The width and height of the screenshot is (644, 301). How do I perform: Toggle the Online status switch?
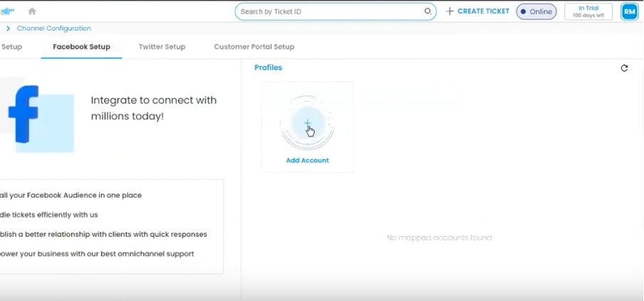click(x=536, y=11)
